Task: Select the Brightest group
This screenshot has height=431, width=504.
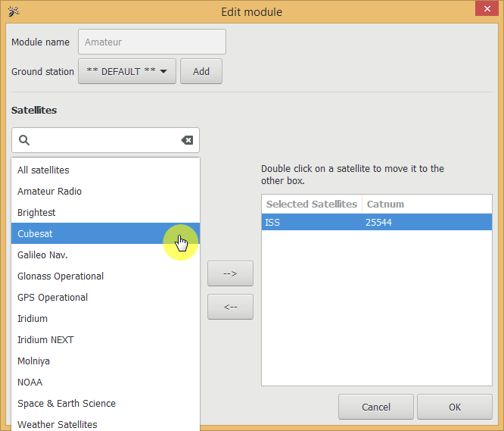Action: click(x=36, y=213)
